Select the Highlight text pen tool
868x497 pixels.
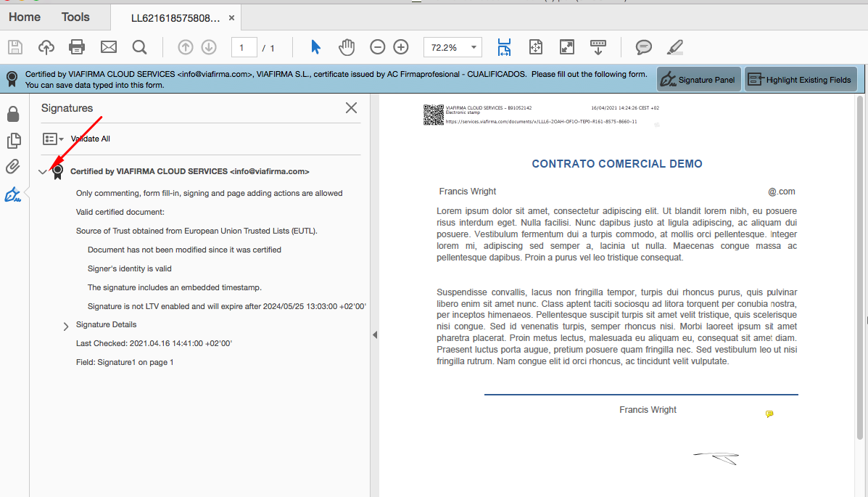click(x=675, y=47)
